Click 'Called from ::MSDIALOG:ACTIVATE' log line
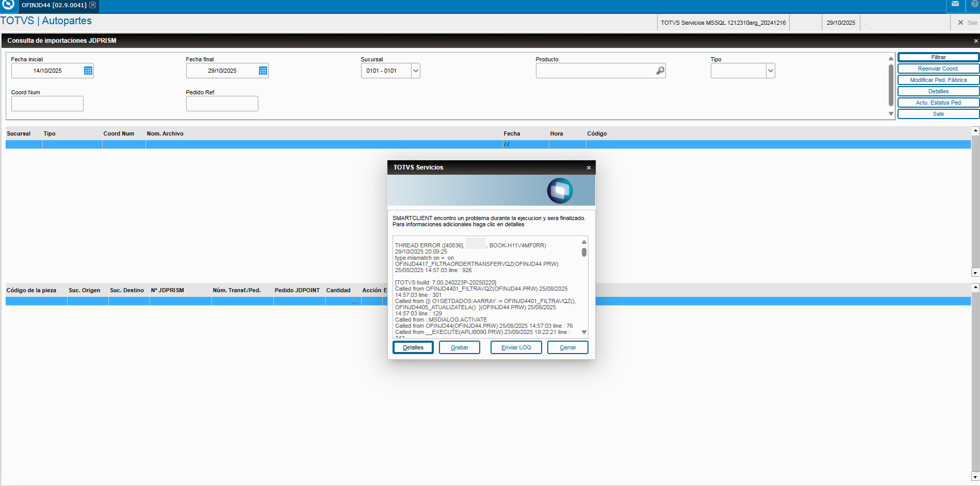 pyautogui.click(x=441, y=320)
